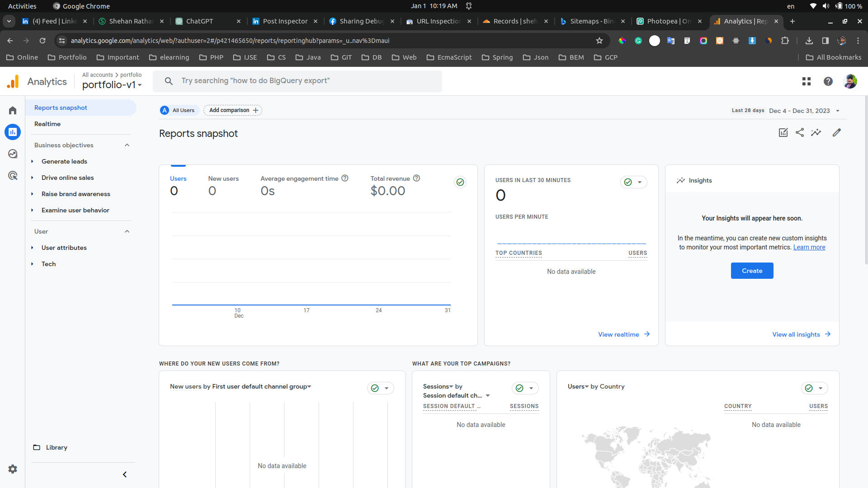Click the Share this report icon
This screenshot has height=488, width=868.
tap(800, 132)
